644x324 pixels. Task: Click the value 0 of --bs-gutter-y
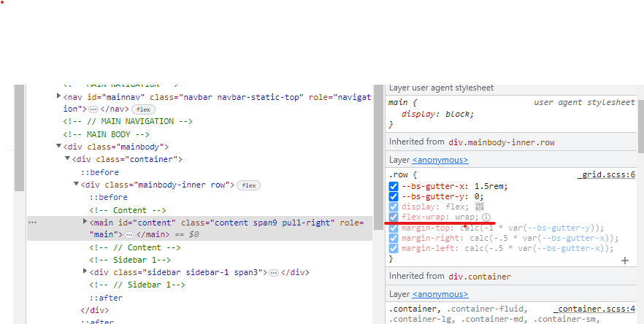[477, 197]
